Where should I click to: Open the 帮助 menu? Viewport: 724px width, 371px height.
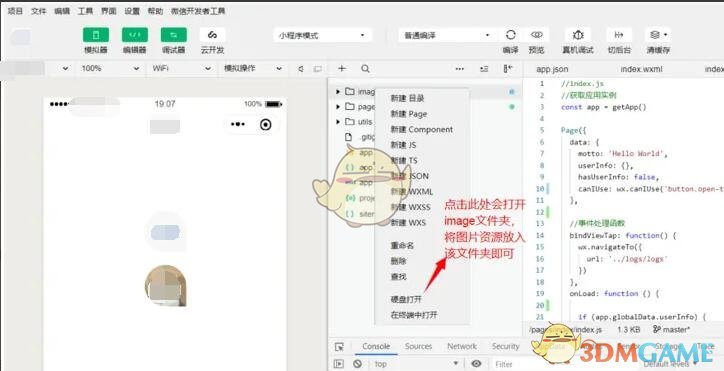[x=155, y=11]
